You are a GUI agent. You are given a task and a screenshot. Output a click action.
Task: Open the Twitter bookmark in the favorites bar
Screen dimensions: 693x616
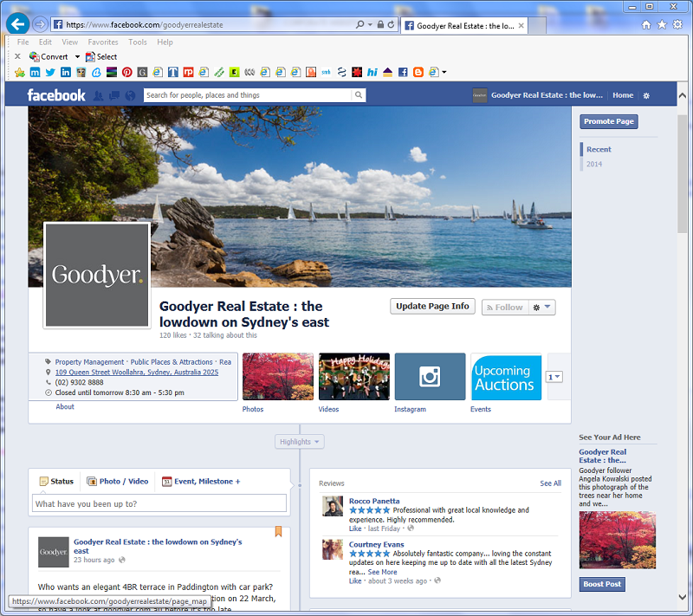pyautogui.click(x=50, y=72)
